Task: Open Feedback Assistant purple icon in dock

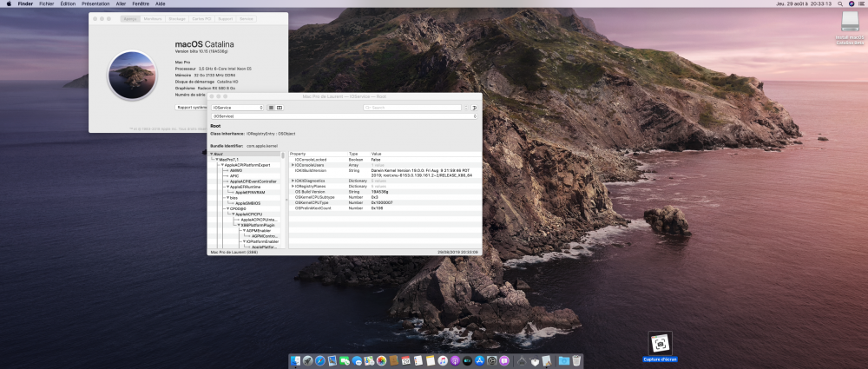Action: (503, 360)
